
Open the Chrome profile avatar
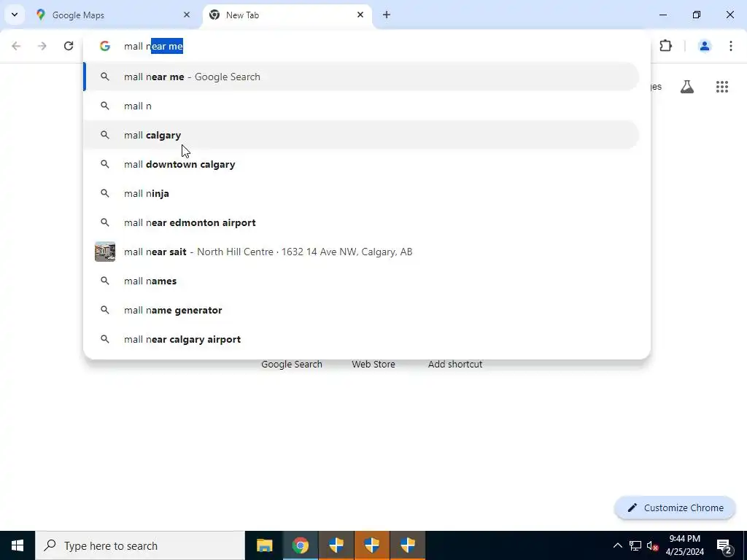click(705, 46)
